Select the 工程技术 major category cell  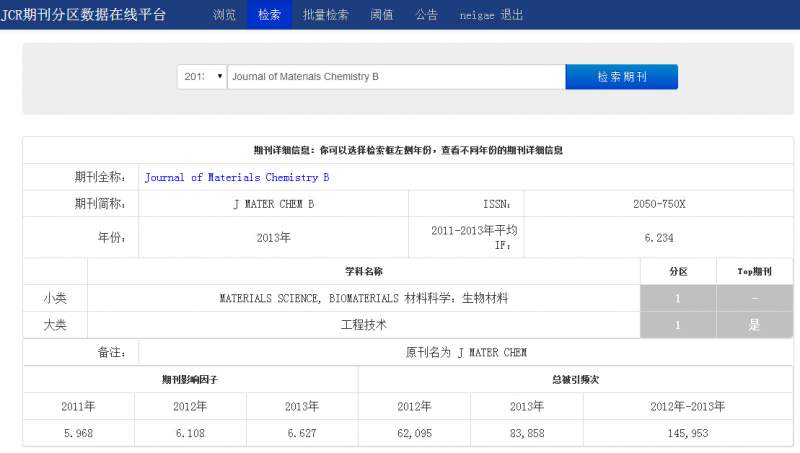tap(364, 325)
